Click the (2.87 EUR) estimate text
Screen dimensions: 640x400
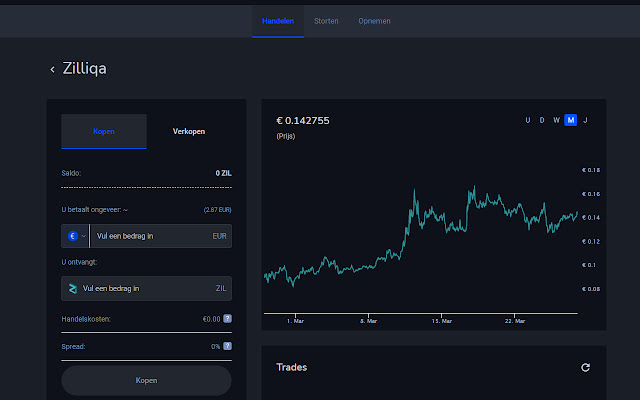pos(218,210)
